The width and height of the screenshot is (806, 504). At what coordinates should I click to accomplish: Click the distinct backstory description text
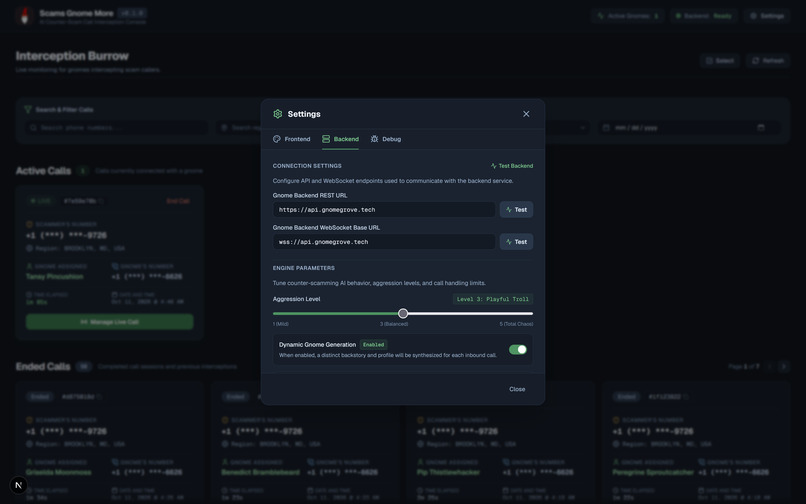tap(388, 355)
